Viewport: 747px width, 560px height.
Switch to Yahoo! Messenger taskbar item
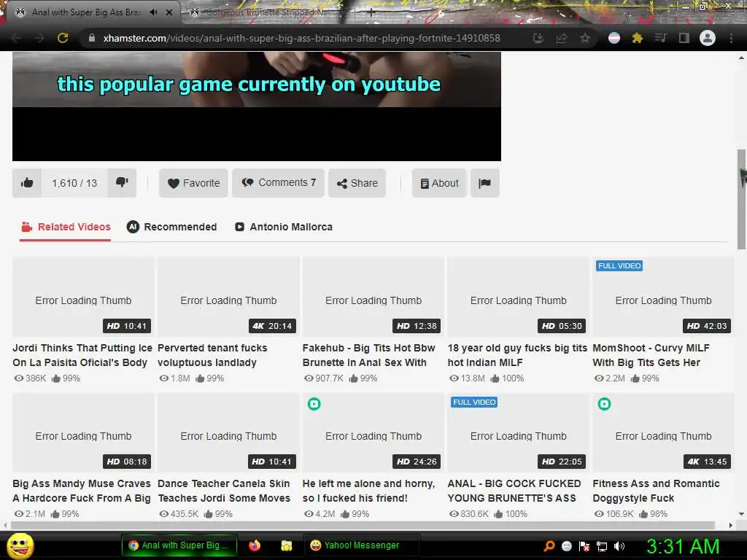coord(362,545)
